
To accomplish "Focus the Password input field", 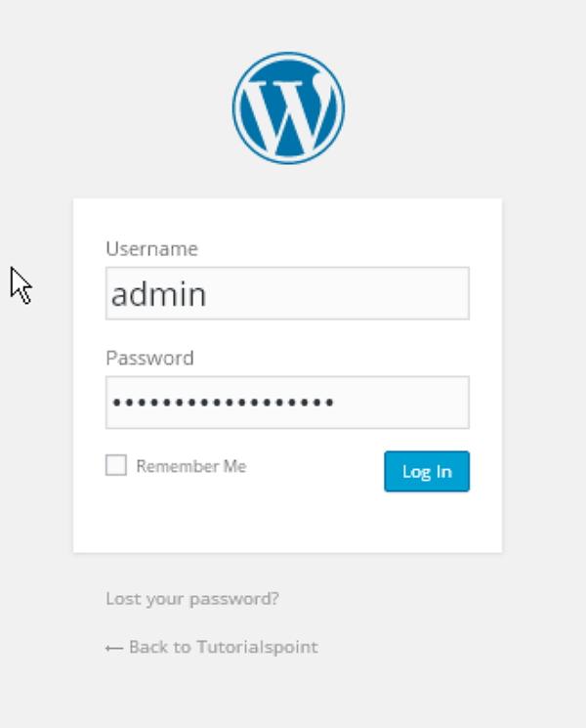I will click(x=287, y=403).
